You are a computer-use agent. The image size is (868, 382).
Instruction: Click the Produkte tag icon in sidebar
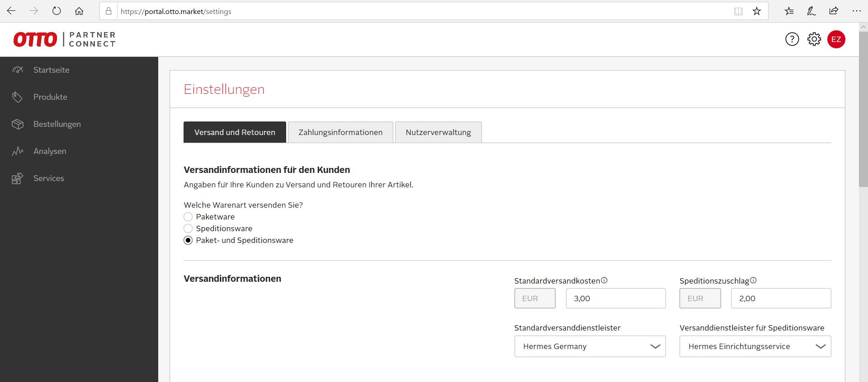[x=17, y=97]
